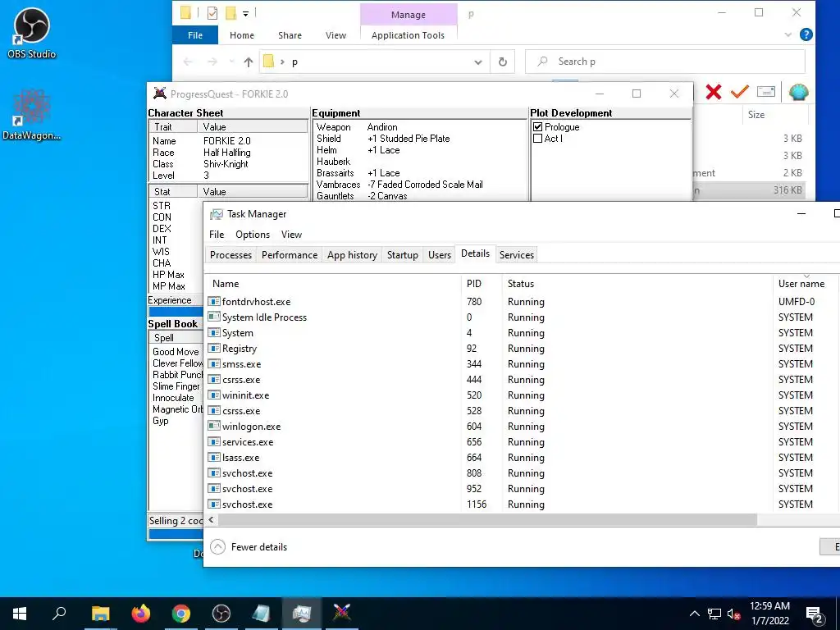Click the Explorer back arrow
Screen dimensions: 840x630
(x=188, y=62)
